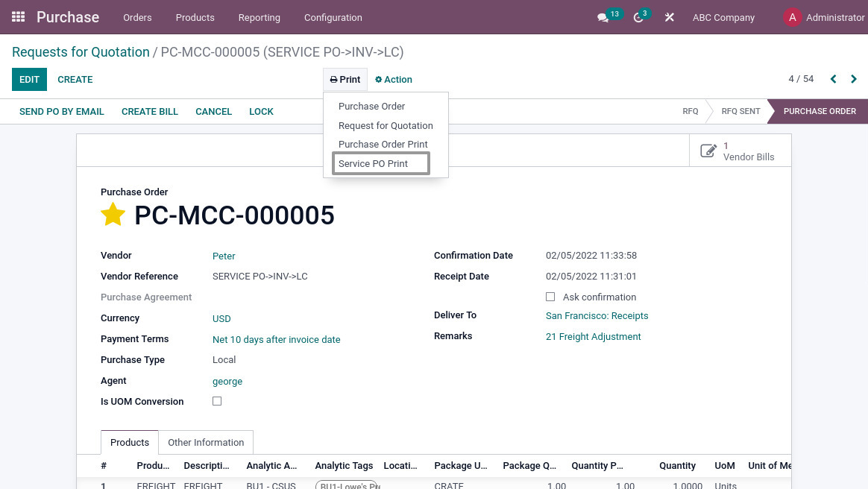The image size is (868, 489).
Task: Open the apps grid menu
Action: [x=18, y=16]
